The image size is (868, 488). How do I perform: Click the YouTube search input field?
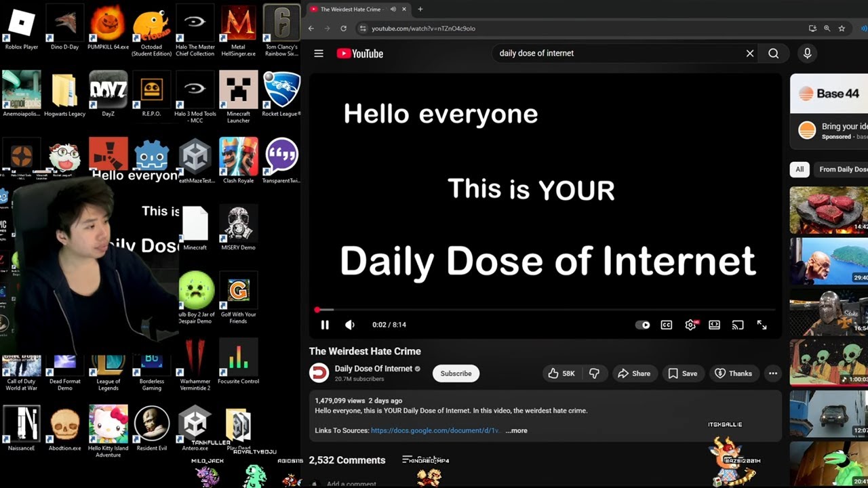coord(617,54)
